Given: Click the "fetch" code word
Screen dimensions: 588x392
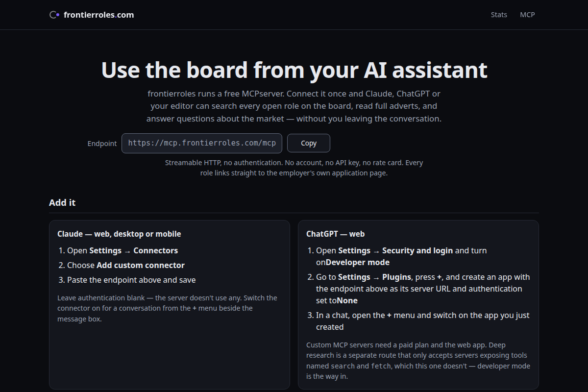Looking at the screenshot, I should 381,366.
